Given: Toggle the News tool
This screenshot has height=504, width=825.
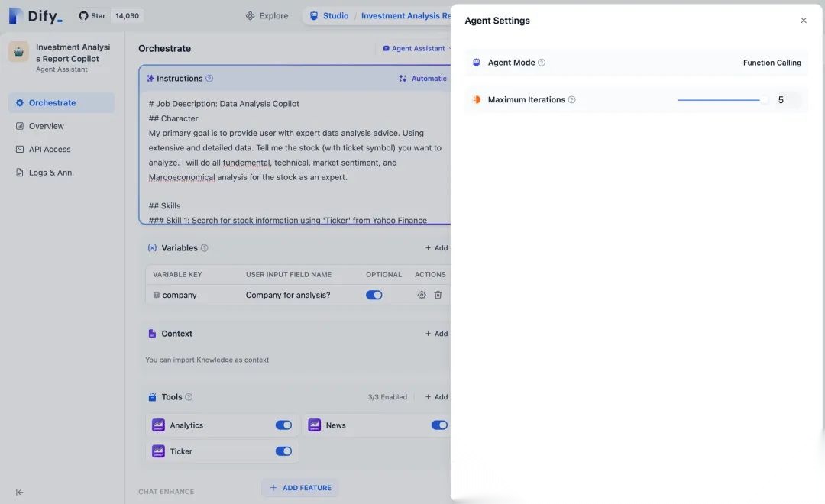Looking at the screenshot, I should [x=439, y=425].
